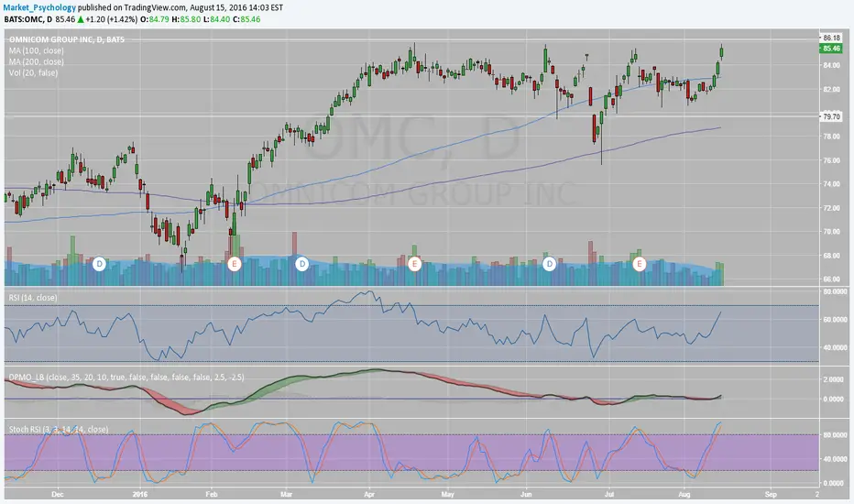Click the June dividend D marker
The image size is (854, 504).
pyautogui.click(x=550, y=264)
